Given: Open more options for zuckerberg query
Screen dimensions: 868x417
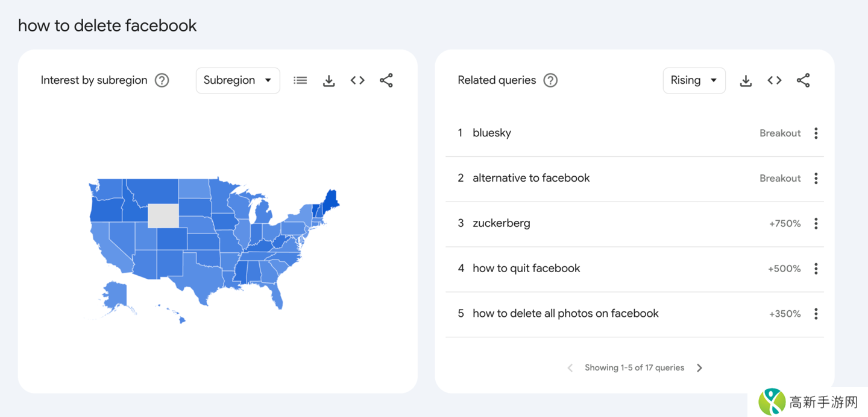Looking at the screenshot, I should click(816, 223).
